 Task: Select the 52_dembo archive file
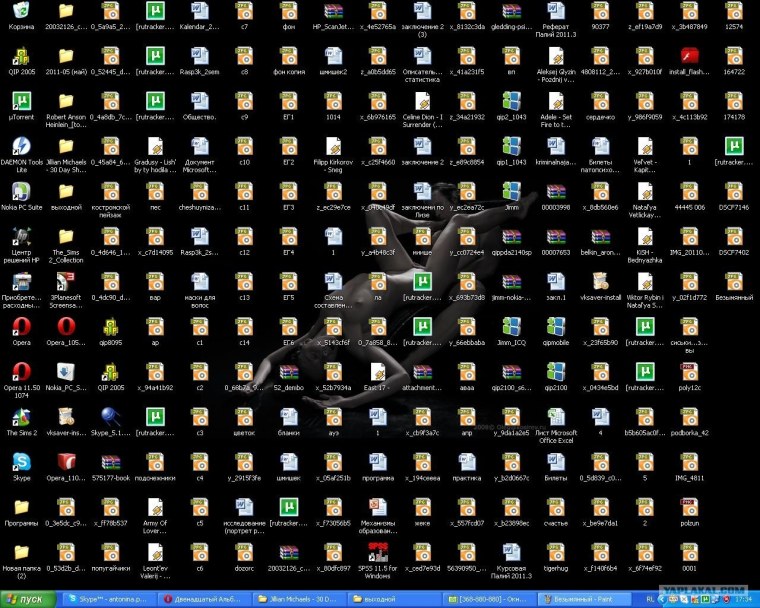[288, 371]
